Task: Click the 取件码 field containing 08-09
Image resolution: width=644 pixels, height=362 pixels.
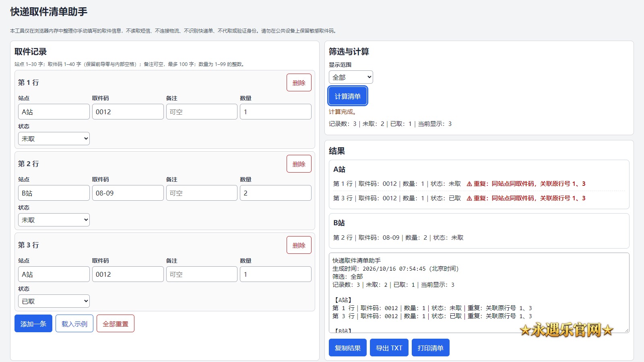Action: click(128, 193)
